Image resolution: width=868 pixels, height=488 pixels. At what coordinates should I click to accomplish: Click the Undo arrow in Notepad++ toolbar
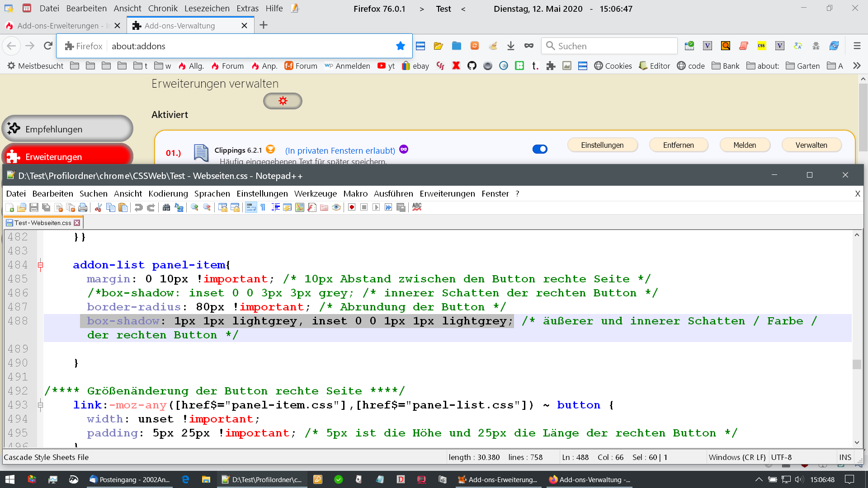click(139, 207)
